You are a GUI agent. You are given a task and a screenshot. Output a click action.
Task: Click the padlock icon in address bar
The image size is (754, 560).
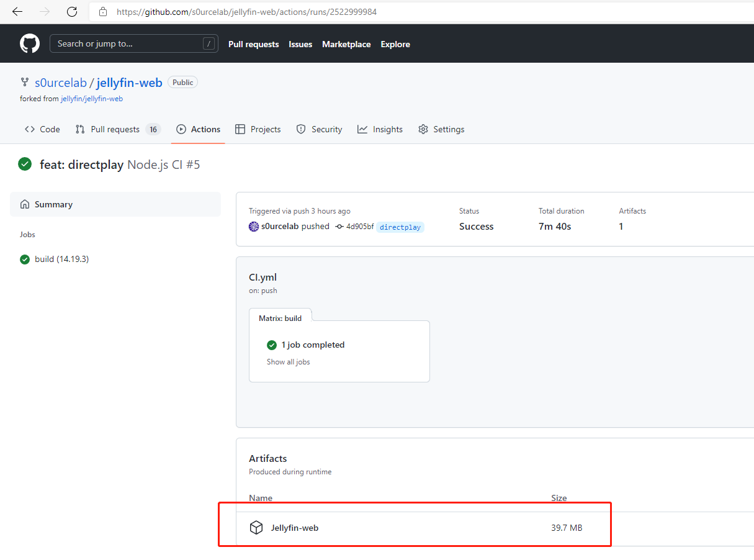pyautogui.click(x=103, y=12)
